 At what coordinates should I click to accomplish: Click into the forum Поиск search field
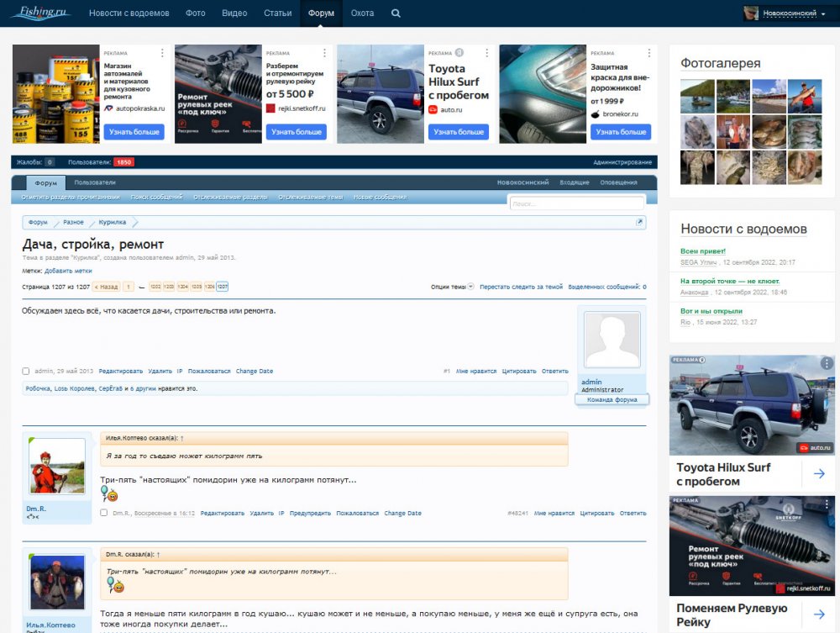576,203
